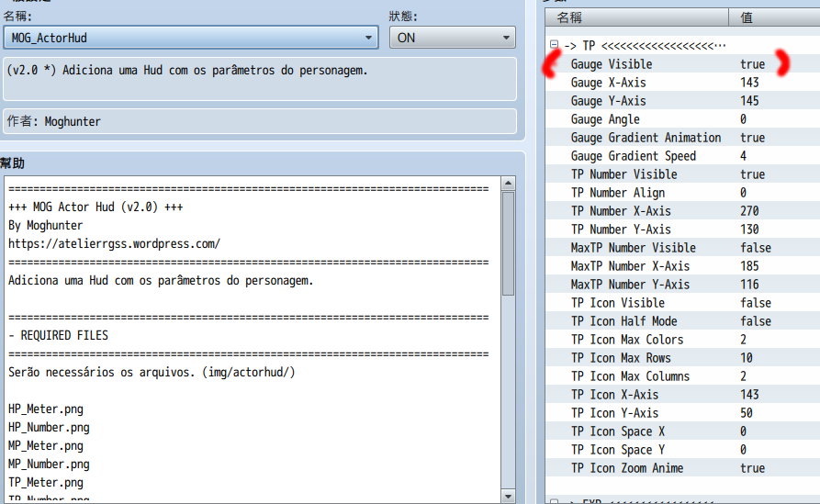Viewport: 820px width, 504px height.
Task: Select the Gauge Angle parameter
Action: (x=682, y=119)
